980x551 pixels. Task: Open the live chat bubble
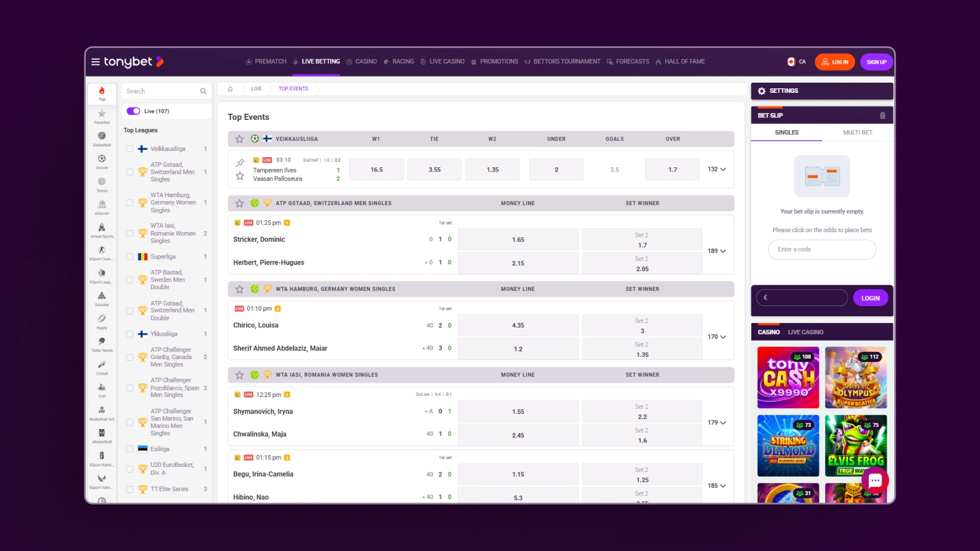click(x=875, y=480)
